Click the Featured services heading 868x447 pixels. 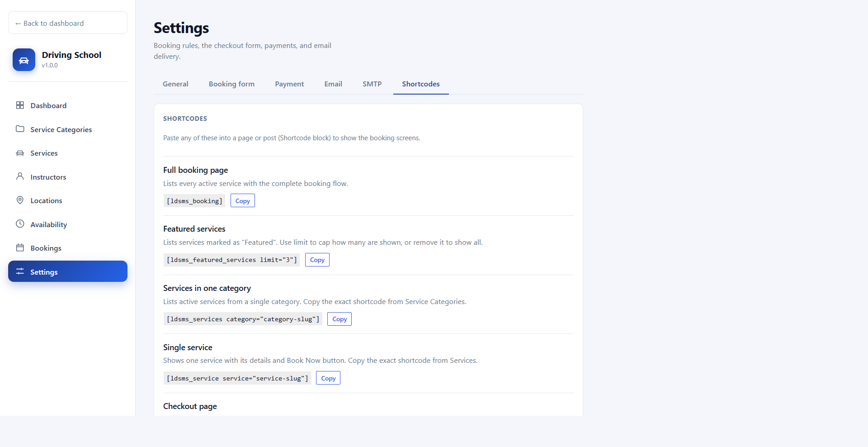point(194,229)
